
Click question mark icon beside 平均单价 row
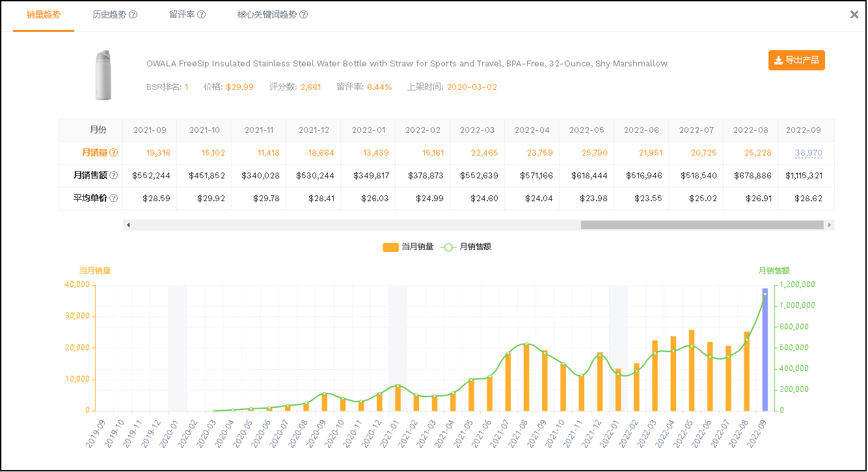click(114, 199)
